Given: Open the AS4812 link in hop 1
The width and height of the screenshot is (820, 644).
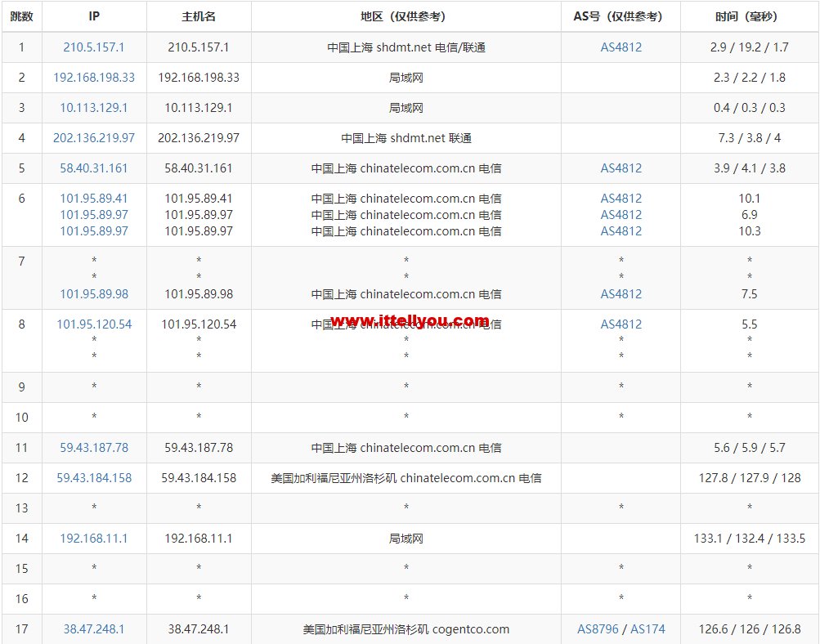Looking at the screenshot, I should [621, 47].
